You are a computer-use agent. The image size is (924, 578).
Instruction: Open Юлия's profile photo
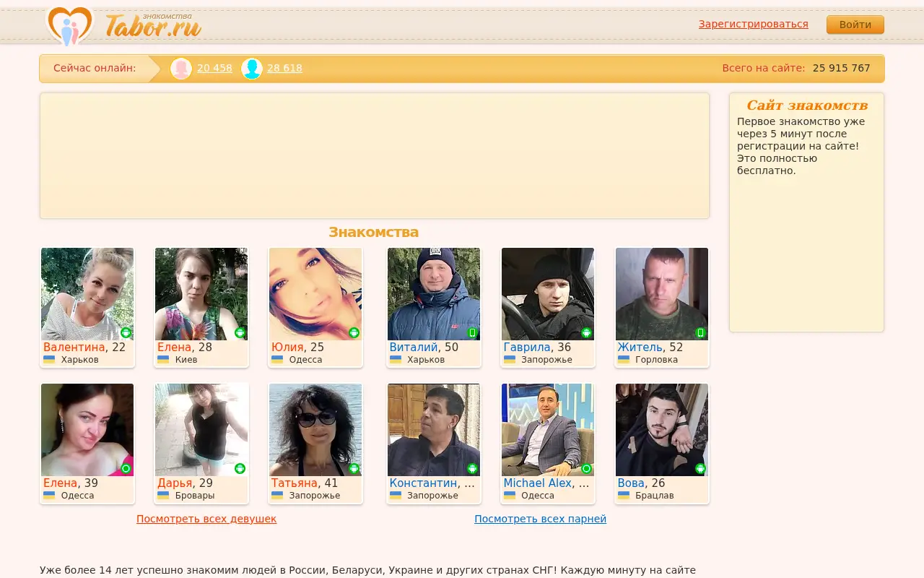(315, 294)
